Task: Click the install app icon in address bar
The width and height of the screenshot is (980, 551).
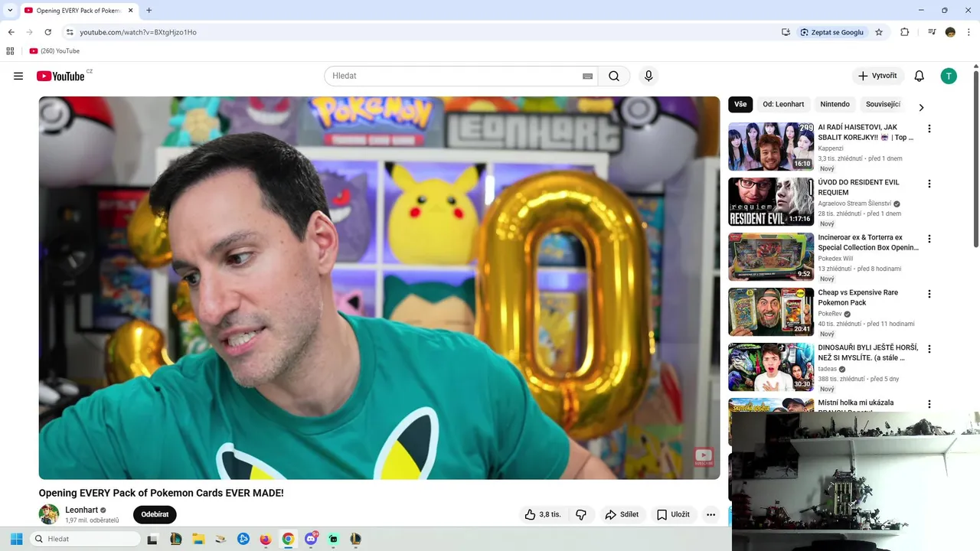Action: [x=786, y=32]
